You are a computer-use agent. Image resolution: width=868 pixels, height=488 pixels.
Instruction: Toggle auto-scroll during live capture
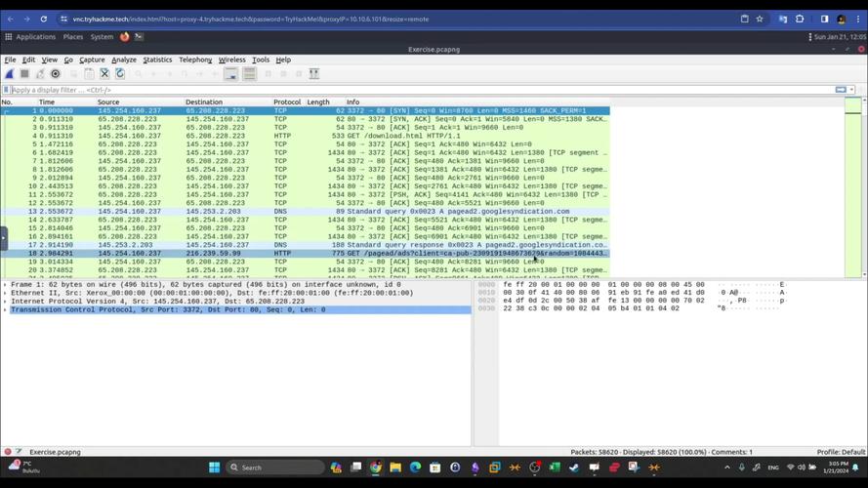pos(231,74)
